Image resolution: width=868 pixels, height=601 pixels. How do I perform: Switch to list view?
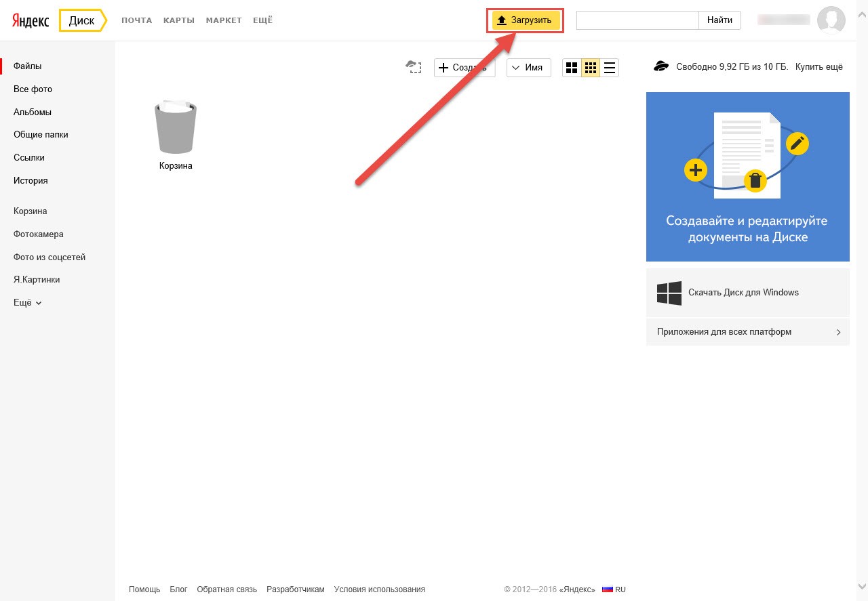click(610, 68)
